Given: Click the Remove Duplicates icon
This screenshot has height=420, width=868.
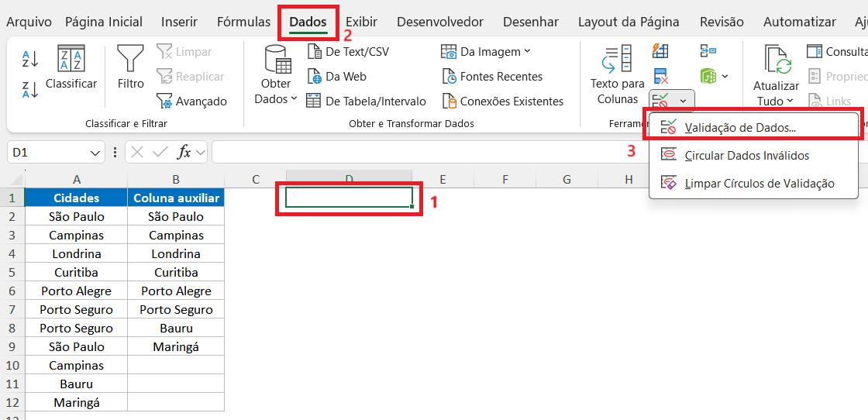Looking at the screenshot, I should click(661, 76).
